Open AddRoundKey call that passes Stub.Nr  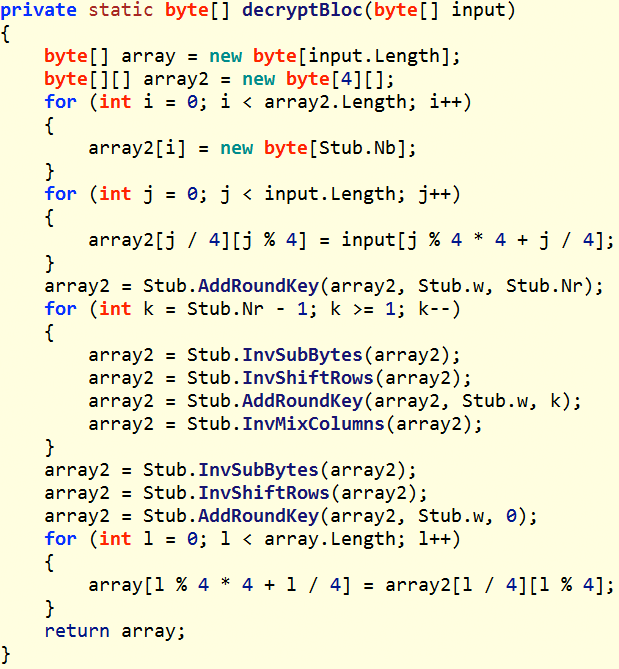259,286
